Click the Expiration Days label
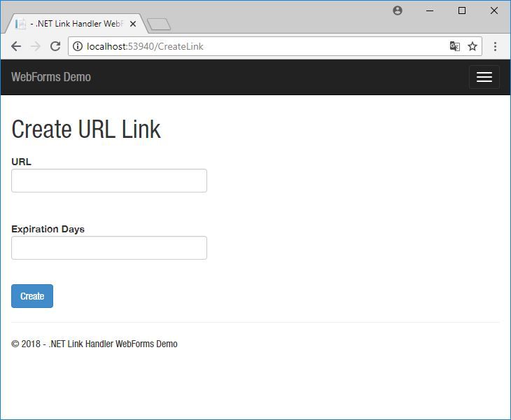The width and height of the screenshot is (511, 420). click(48, 229)
